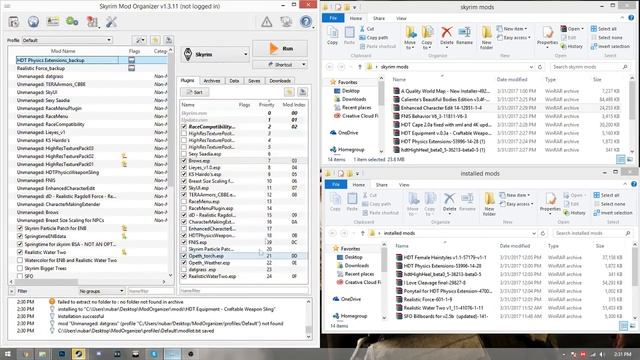Click the Search skyrim mods field
Viewport: 640px width, 360px height.
point(590,67)
